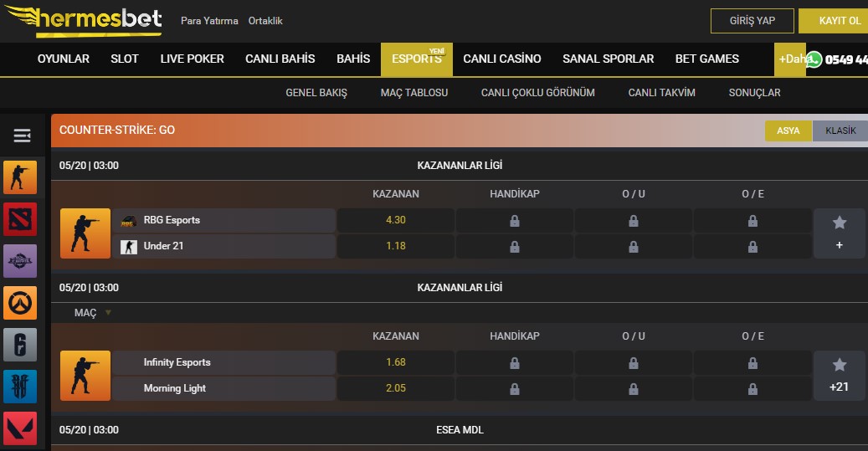868x451 pixels.
Task: Open Ortaklik link
Action: coord(265,21)
